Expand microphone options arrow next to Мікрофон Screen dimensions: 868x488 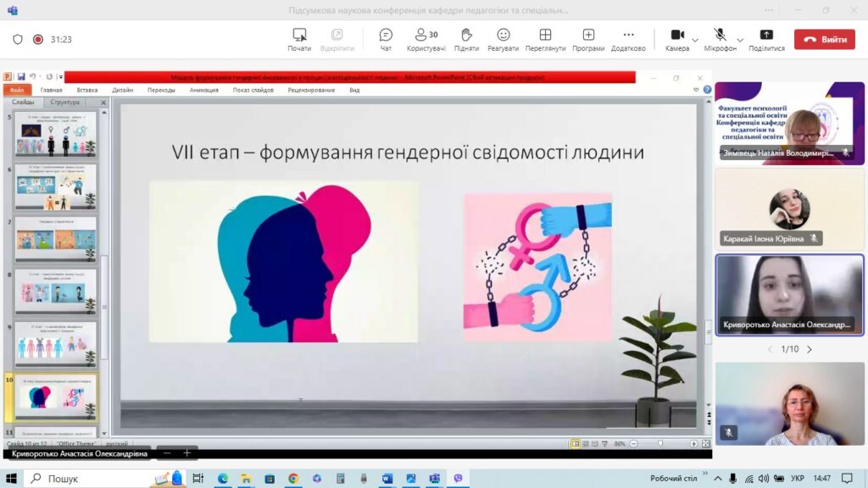[x=740, y=41]
